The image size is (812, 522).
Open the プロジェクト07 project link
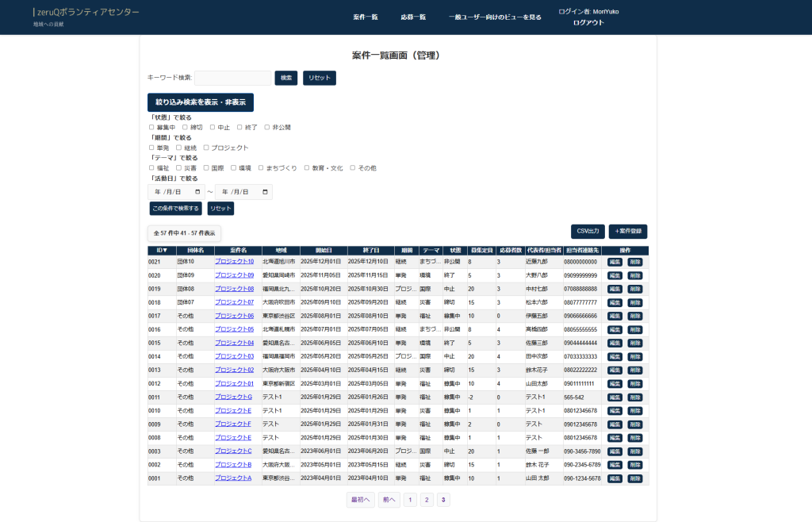click(x=234, y=302)
